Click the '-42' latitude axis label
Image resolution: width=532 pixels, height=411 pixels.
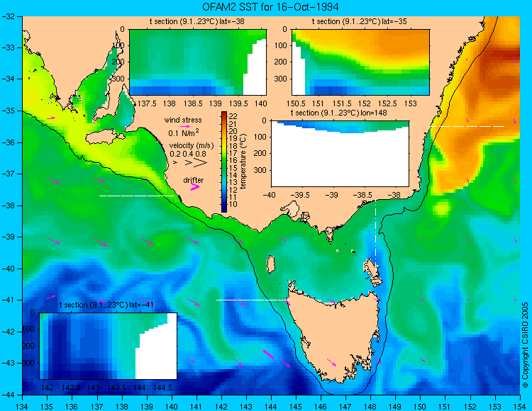click(x=8, y=332)
